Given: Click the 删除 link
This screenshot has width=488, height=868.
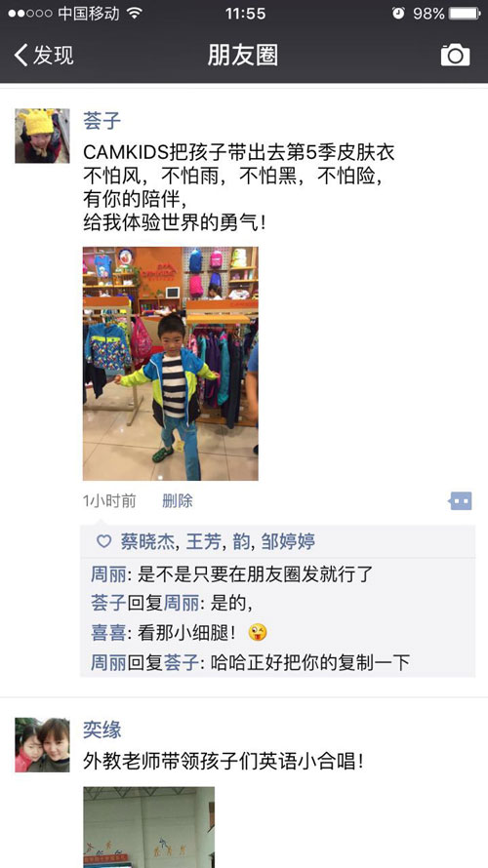Looking at the screenshot, I should click(178, 501).
